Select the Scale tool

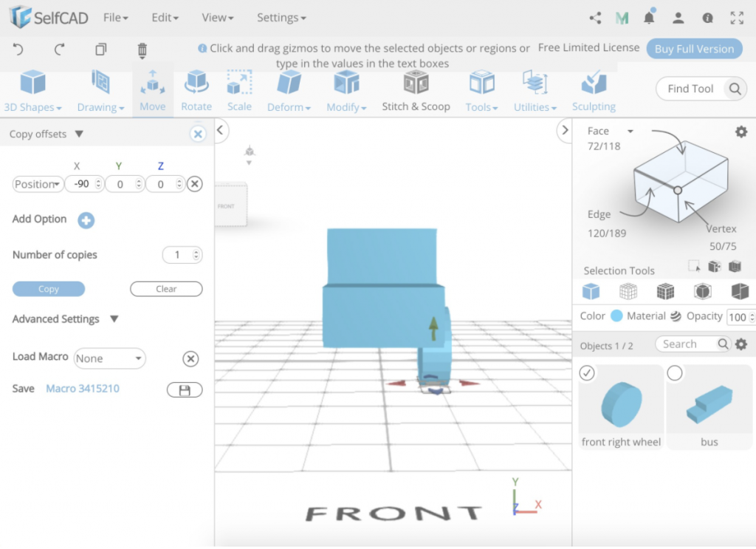(x=239, y=89)
